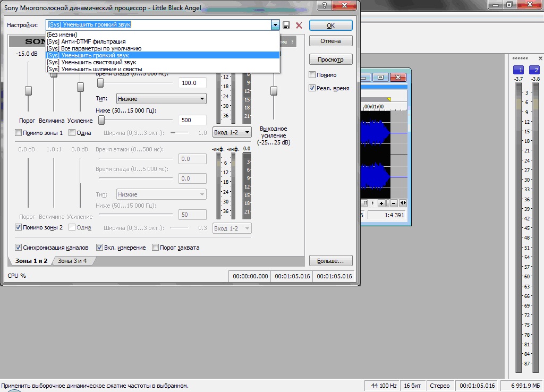Open the active Вход 1-2 dropdown for zone 1
Screen dimensions: 544x392
coord(232,132)
